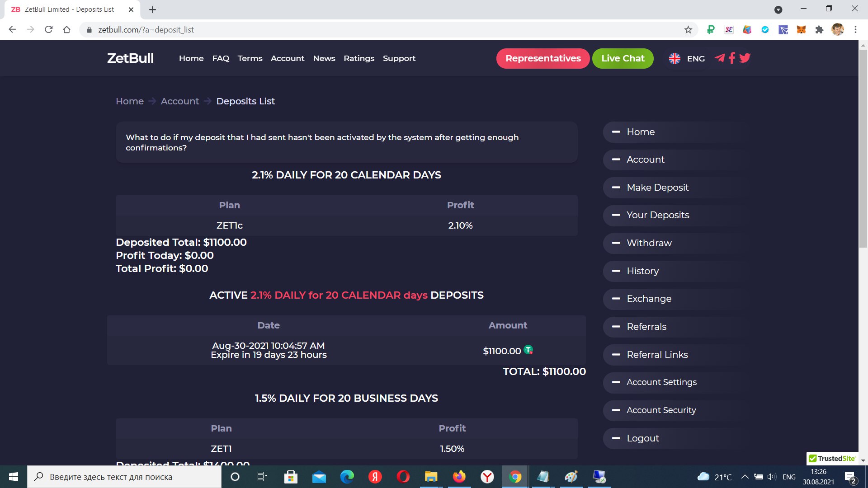Click the Representatives button
The width and height of the screenshot is (868, 488).
tap(543, 58)
